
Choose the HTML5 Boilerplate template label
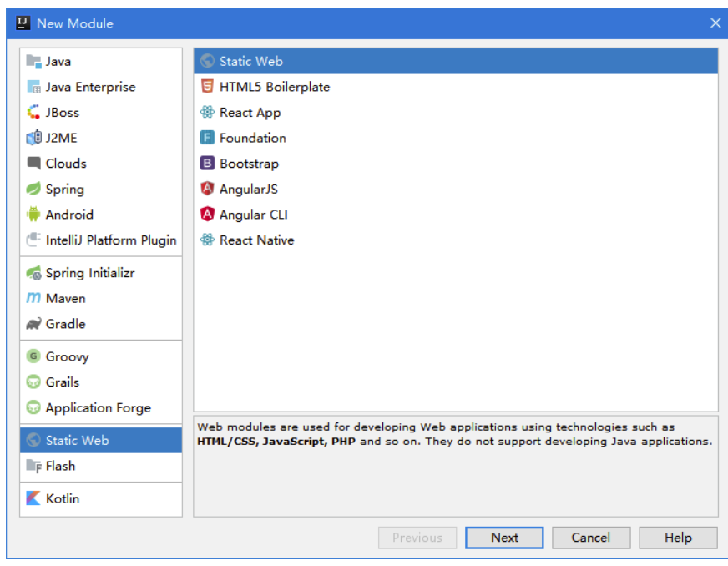pyautogui.click(x=275, y=88)
